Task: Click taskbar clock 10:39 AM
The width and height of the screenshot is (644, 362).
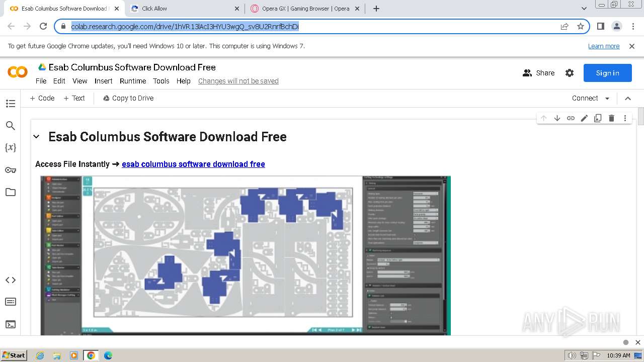Action: pyautogui.click(x=618, y=355)
